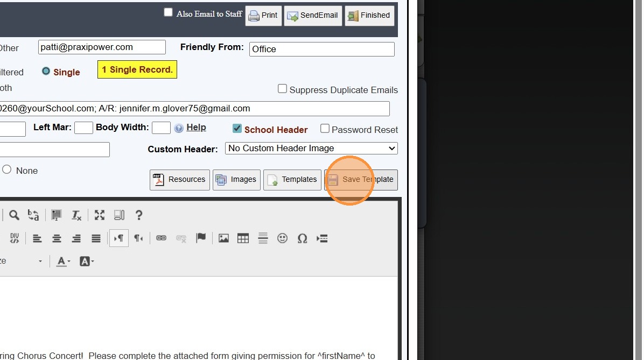This screenshot has width=644, height=360.
Task: Click the Friendly From Office field
Action: click(322, 50)
